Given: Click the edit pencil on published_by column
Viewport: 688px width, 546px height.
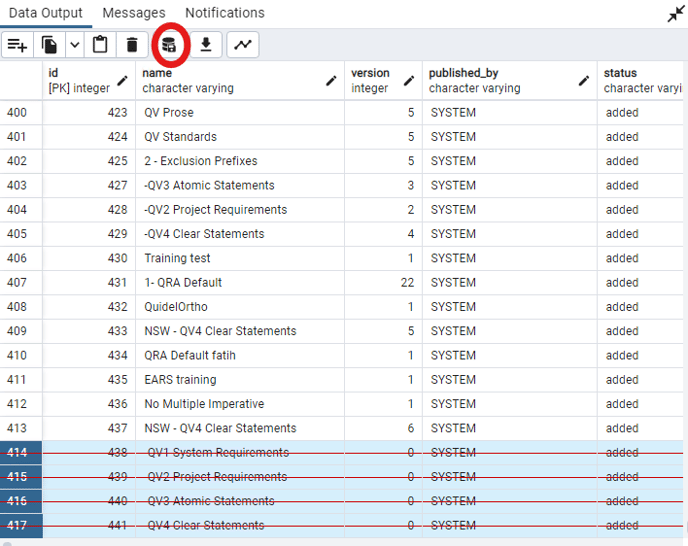Looking at the screenshot, I should point(584,81).
